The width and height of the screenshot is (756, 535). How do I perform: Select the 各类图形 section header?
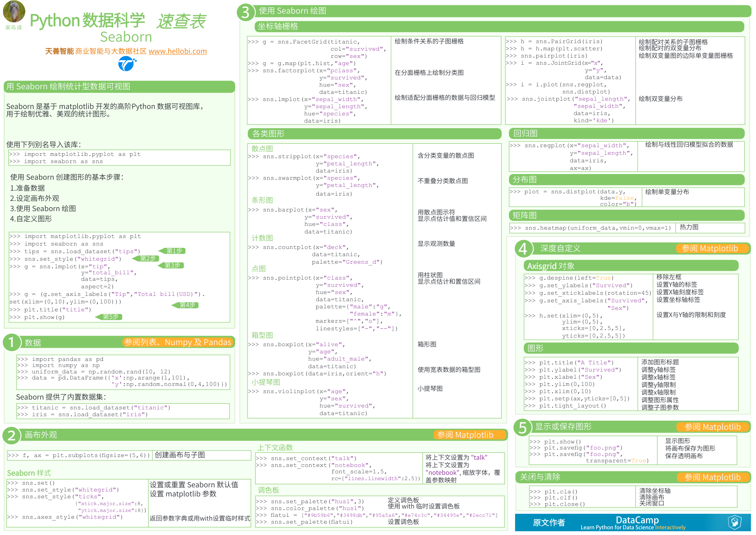coord(269,134)
